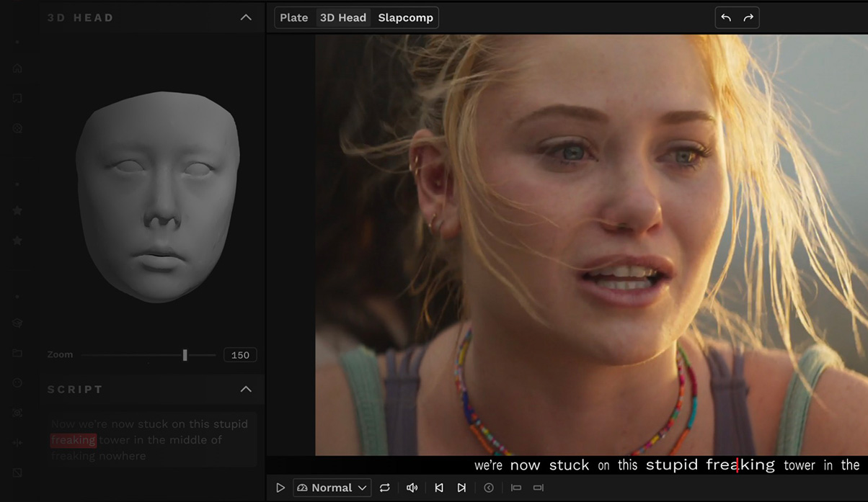
Task: Redo the last action
Action: point(748,18)
